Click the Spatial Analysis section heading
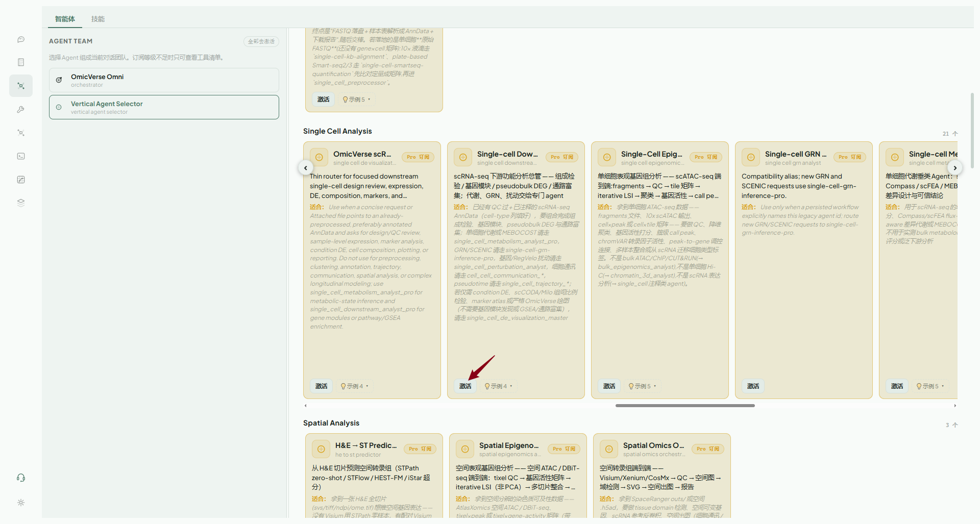The height and width of the screenshot is (524, 980). coord(331,423)
